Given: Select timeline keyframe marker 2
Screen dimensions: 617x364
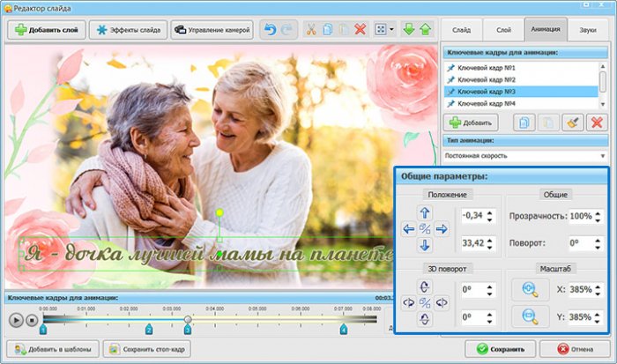Looking at the screenshot, I should pos(148,330).
